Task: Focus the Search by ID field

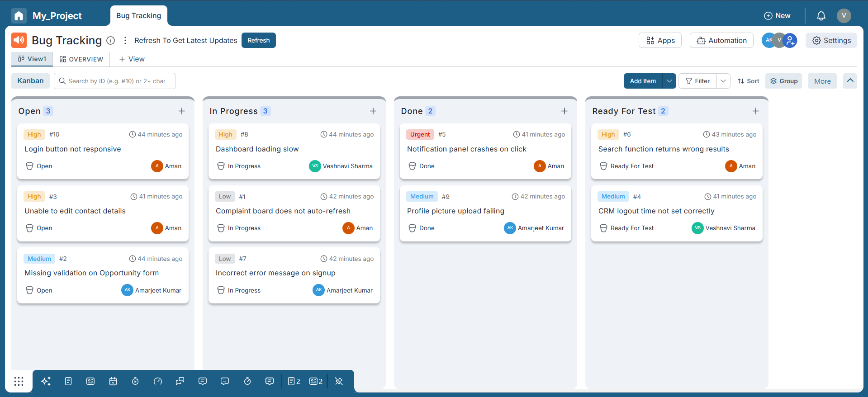Action: [x=114, y=81]
